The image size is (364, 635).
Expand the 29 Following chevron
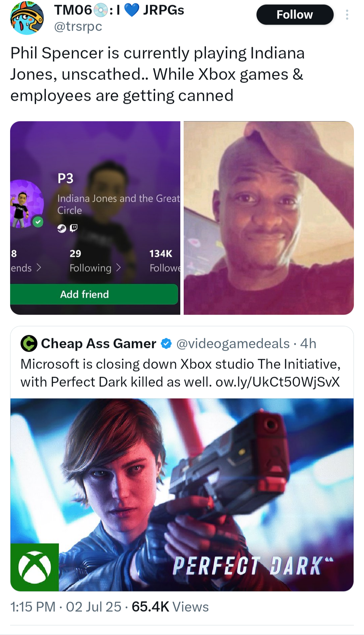(x=118, y=267)
